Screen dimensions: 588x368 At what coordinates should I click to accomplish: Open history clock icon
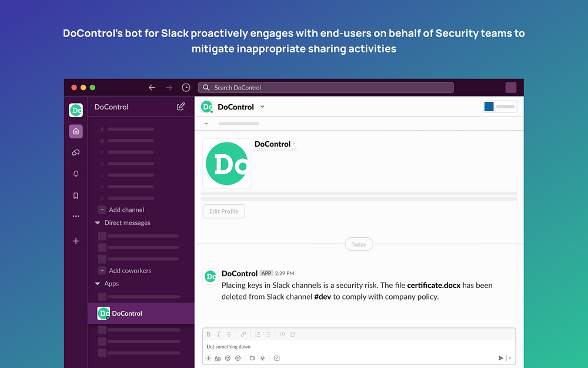186,88
